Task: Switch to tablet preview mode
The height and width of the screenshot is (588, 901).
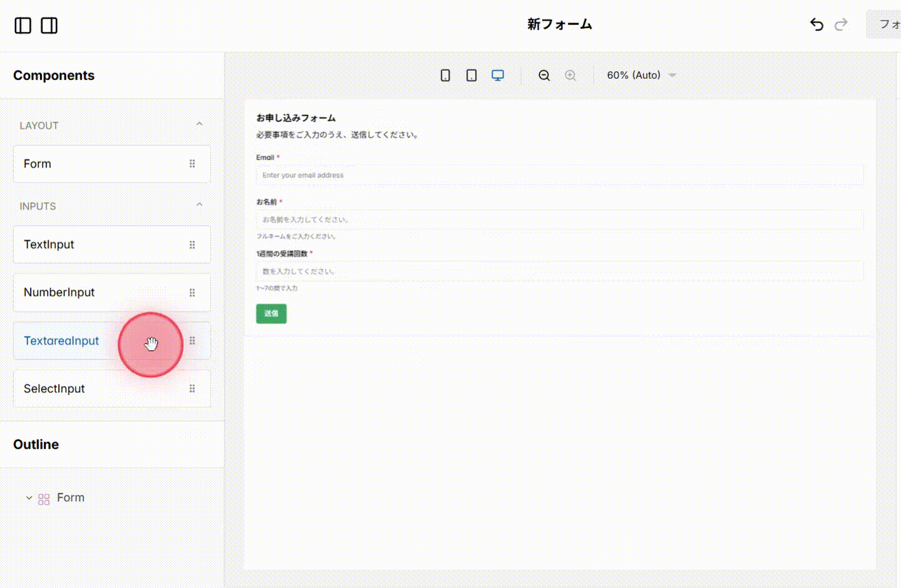Action: click(471, 74)
